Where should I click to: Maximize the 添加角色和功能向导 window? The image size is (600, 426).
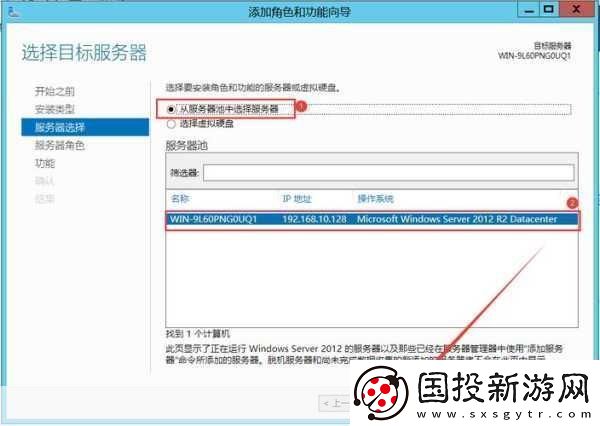click(x=549, y=10)
